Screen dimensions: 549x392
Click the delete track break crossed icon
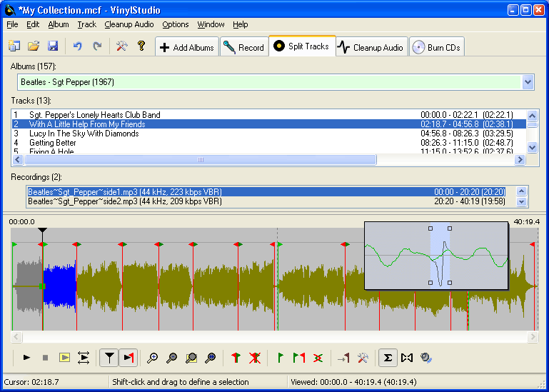coord(255,358)
